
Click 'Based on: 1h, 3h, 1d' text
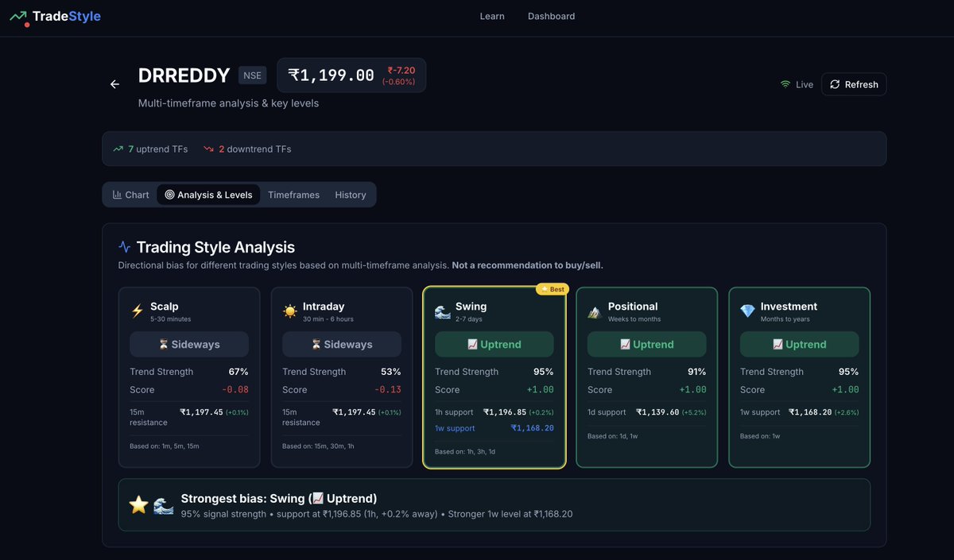[465, 452]
